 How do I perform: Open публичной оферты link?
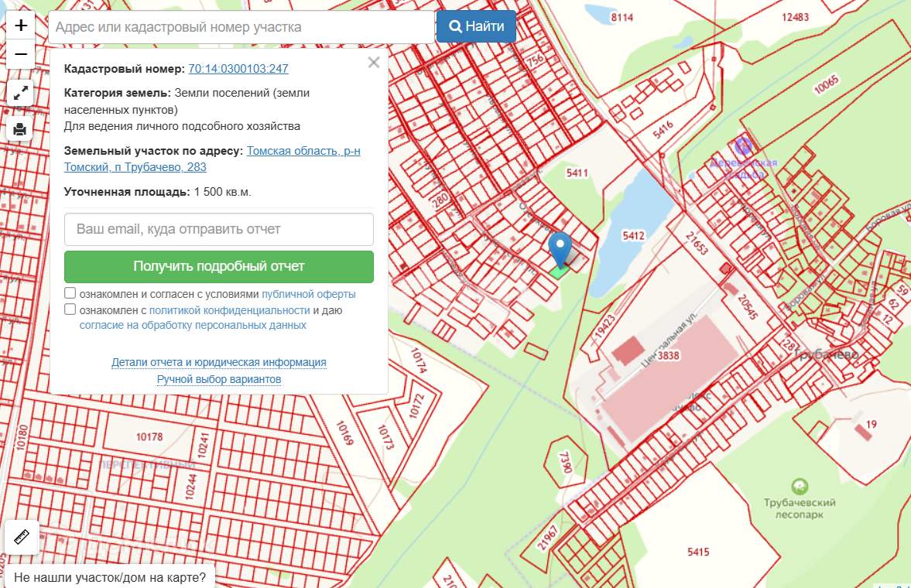tap(309, 295)
